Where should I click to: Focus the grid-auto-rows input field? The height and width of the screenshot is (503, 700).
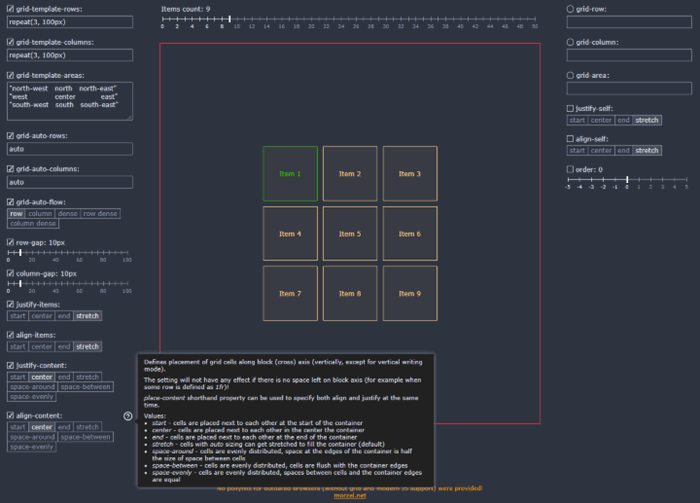(70, 149)
